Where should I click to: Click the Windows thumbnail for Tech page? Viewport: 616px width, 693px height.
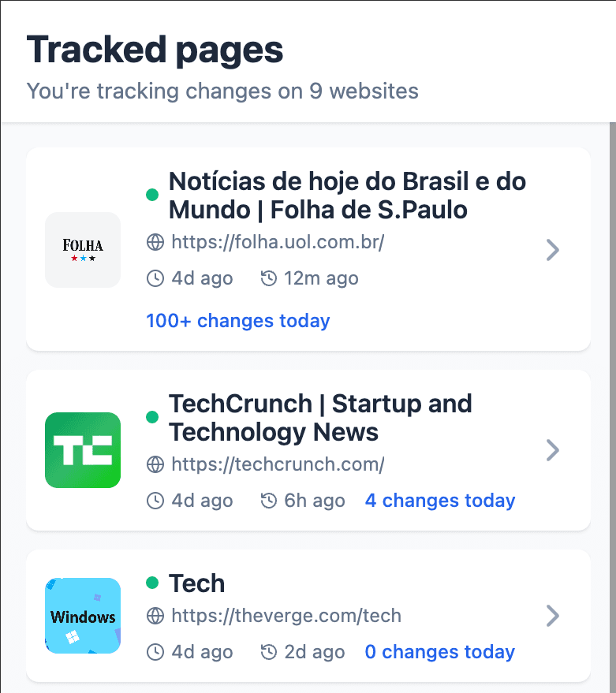click(83, 616)
